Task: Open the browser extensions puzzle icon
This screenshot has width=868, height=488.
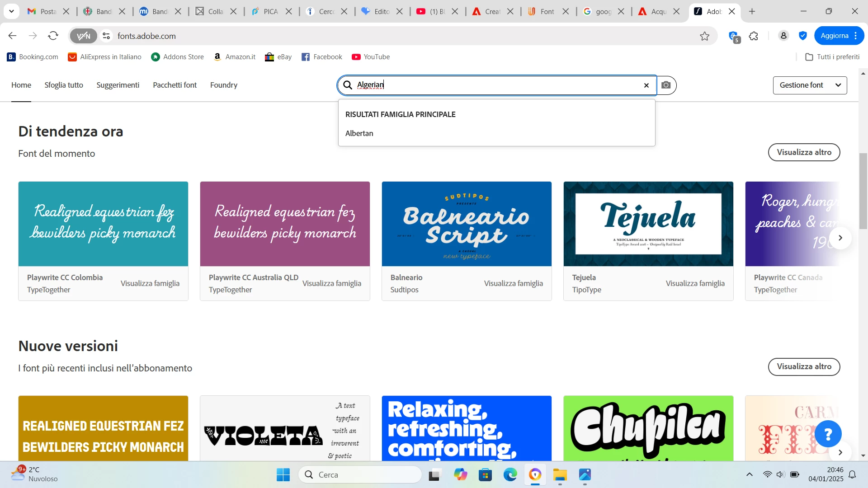Action: [754, 36]
